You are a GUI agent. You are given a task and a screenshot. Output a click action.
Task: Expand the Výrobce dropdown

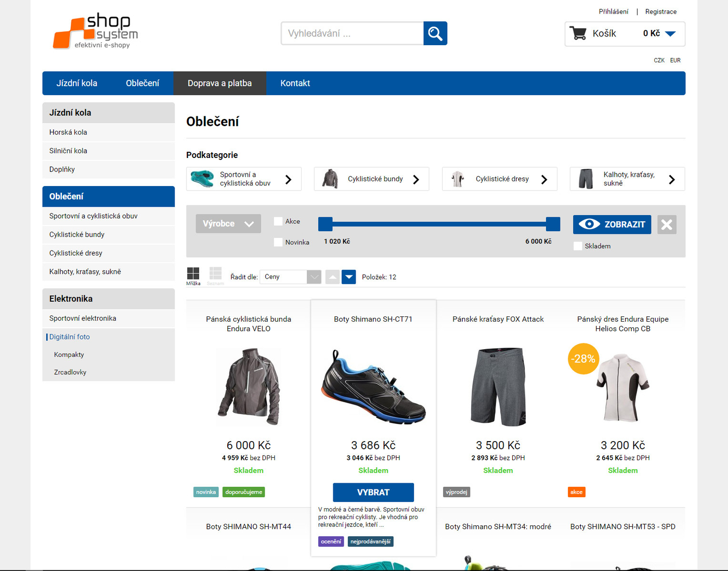click(x=228, y=224)
